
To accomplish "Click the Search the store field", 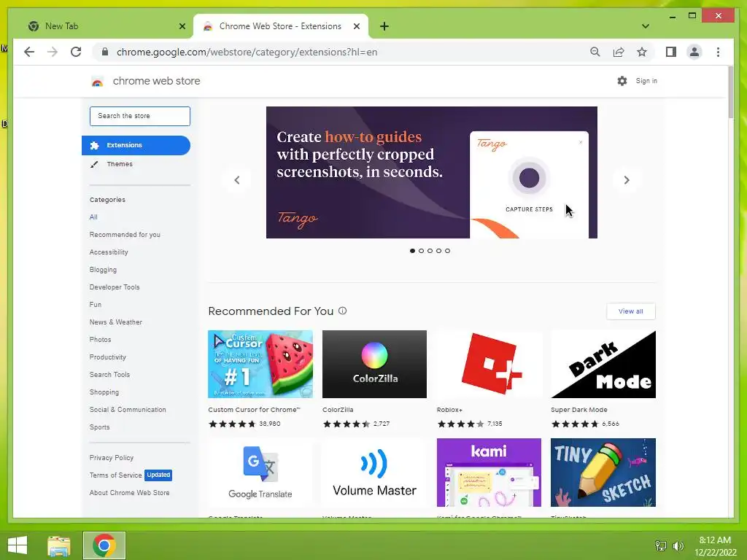I will coord(140,116).
